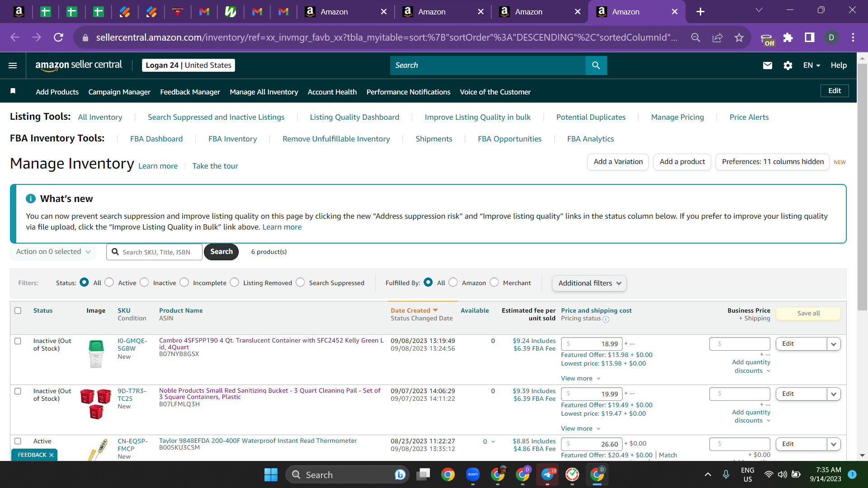Viewport: 868px width, 488px height.
Task: Select Fulfilled By Merchant radio button
Action: click(494, 282)
